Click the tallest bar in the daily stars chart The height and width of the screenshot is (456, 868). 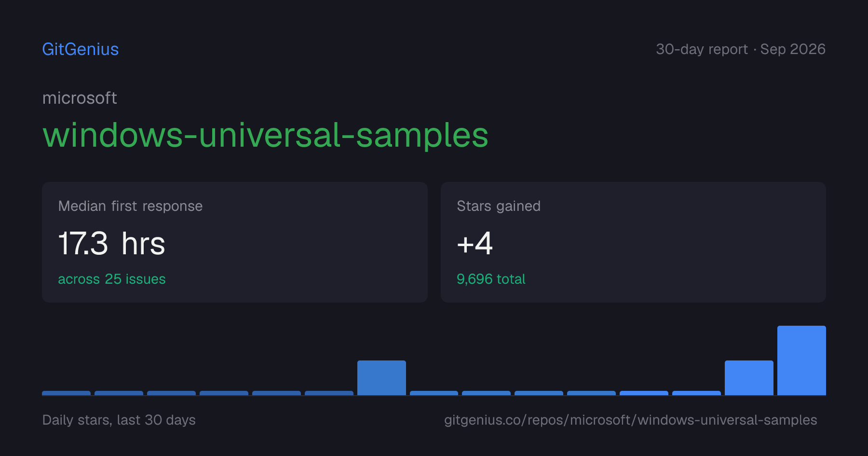coord(801,360)
